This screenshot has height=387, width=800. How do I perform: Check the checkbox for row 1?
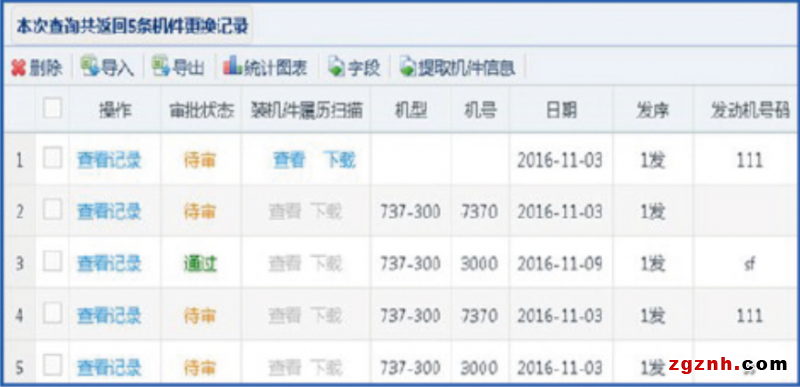pyautogui.click(x=52, y=159)
